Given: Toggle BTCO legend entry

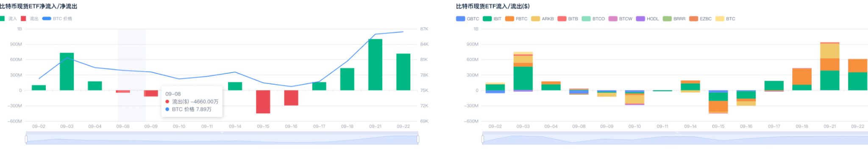Looking at the screenshot, I should click(593, 19).
